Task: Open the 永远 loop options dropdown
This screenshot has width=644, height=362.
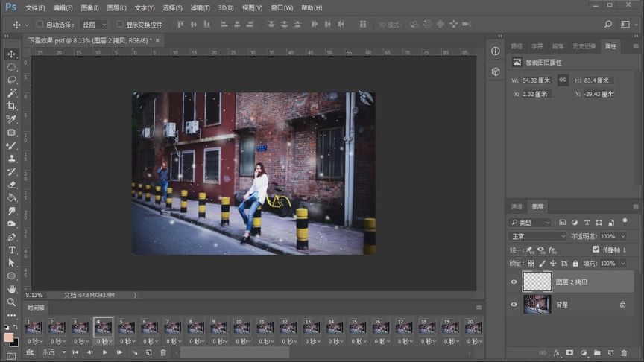Action: pos(52,352)
